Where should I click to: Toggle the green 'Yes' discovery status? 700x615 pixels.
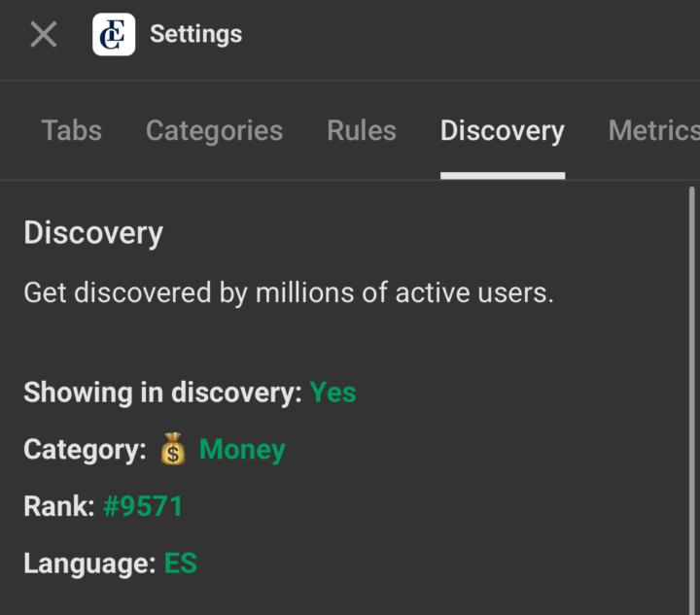(332, 393)
